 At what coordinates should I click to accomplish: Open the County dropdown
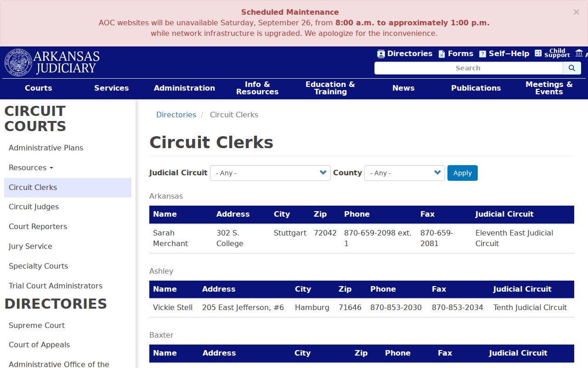(x=405, y=173)
